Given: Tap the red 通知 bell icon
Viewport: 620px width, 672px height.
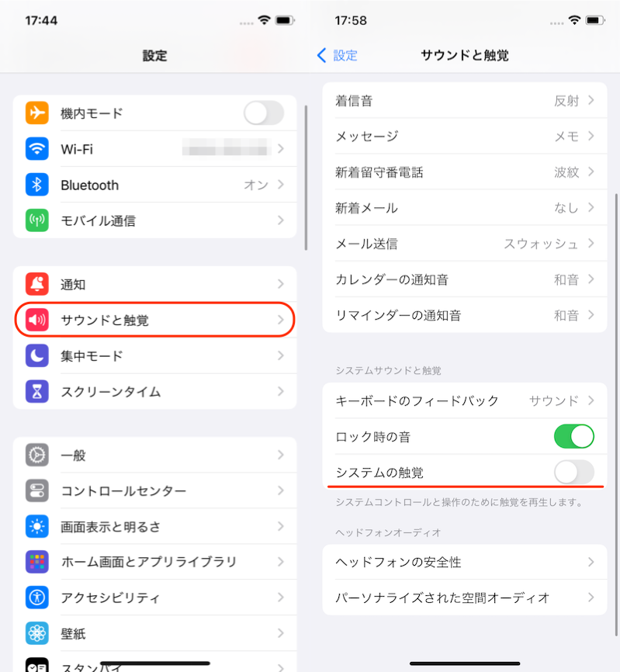Looking at the screenshot, I should coord(36,284).
